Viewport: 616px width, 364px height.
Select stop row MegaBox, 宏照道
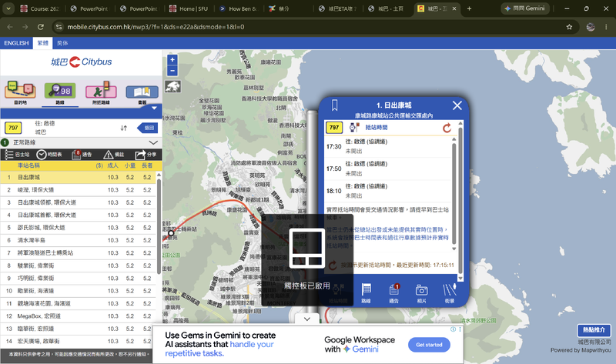click(x=79, y=316)
